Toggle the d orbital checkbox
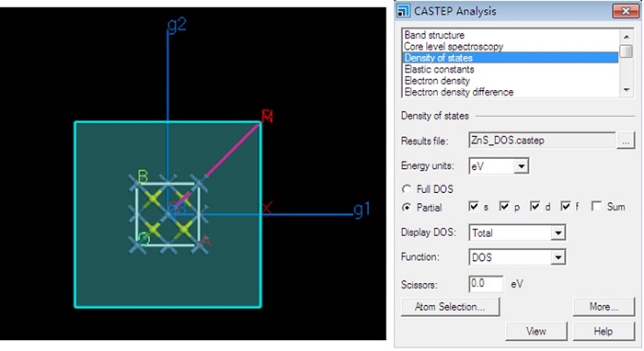The width and height of the screenshot is (644, 351). (535, 206)
